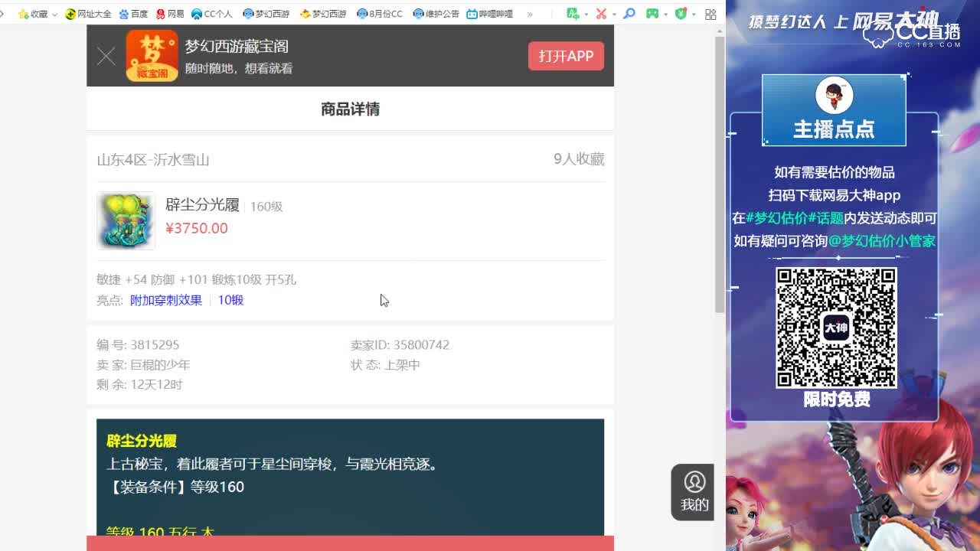980x551 pixels.
Task: Open the 收藏 favorites bookmark
Action: pos(33,14)
